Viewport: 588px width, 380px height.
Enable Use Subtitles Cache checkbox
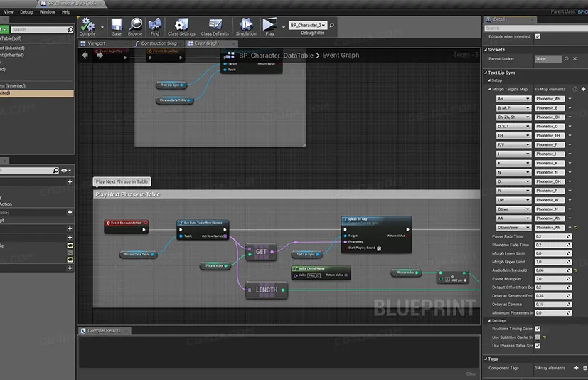[x=538, y=337]
